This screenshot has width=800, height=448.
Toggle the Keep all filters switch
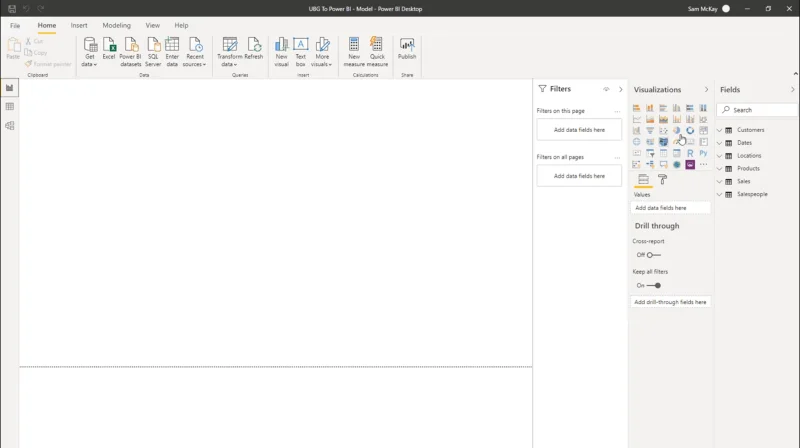pyautogui.click(x=654, y=285)
